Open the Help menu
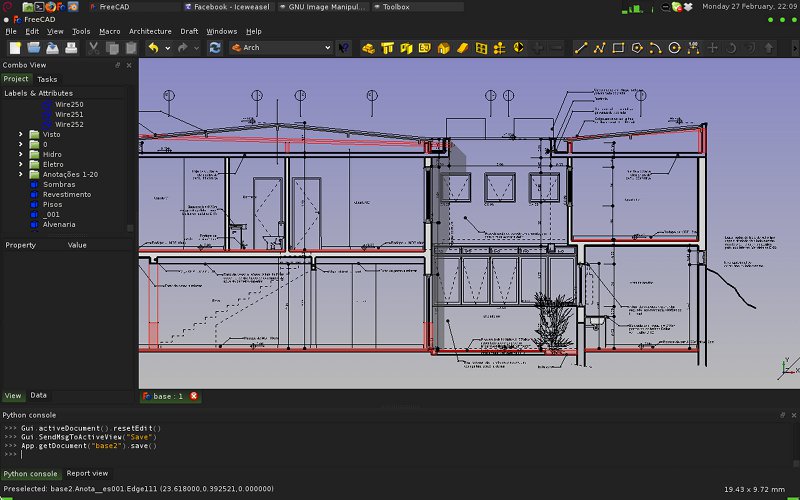Viewport: 800px width, 500px height. click(x=254, y=31)
